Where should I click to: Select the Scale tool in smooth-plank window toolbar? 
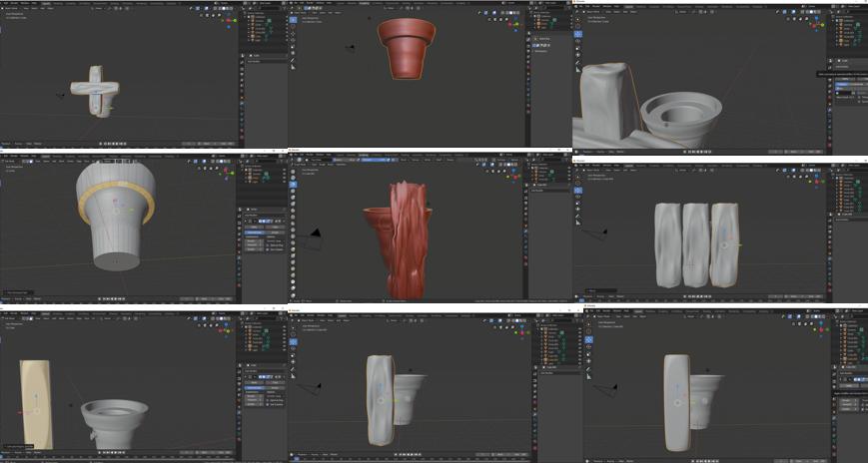588,354
